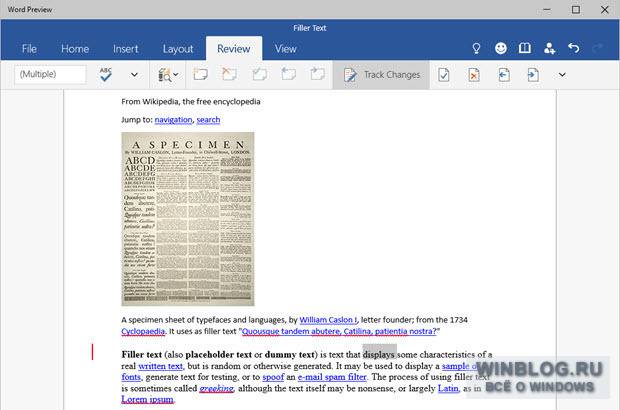620x410 pixels.
Task: Click the Redo arrow icon
Action: [597, 48]
